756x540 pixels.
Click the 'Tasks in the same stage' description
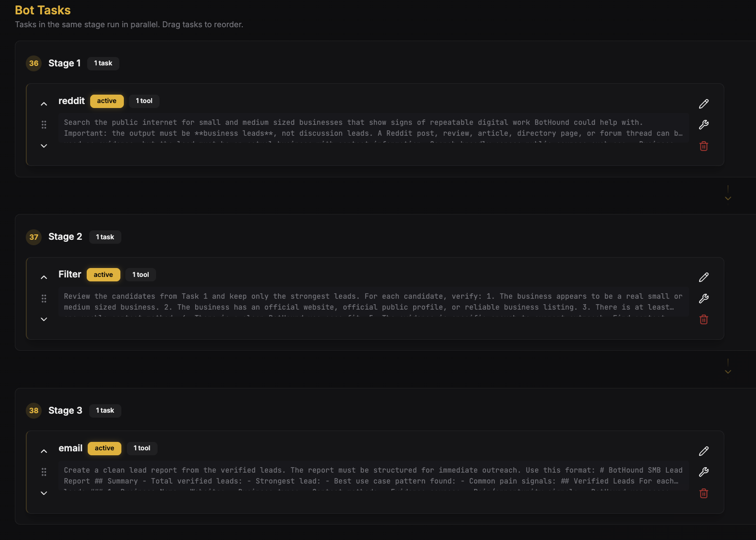tap(129, 25)
